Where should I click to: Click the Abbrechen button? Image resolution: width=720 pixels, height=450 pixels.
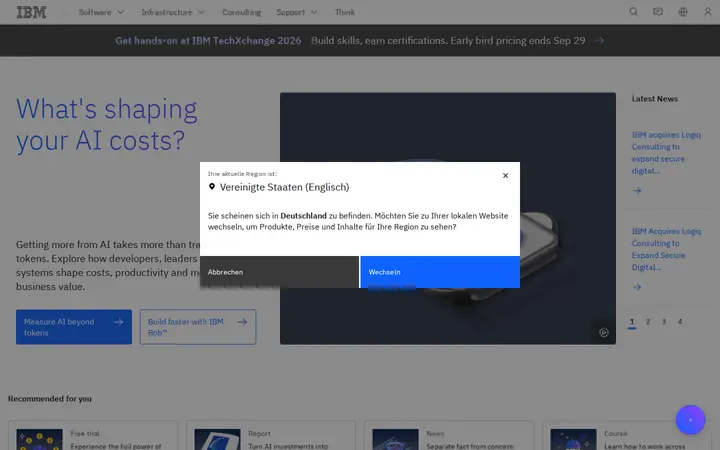click(279, 272)
